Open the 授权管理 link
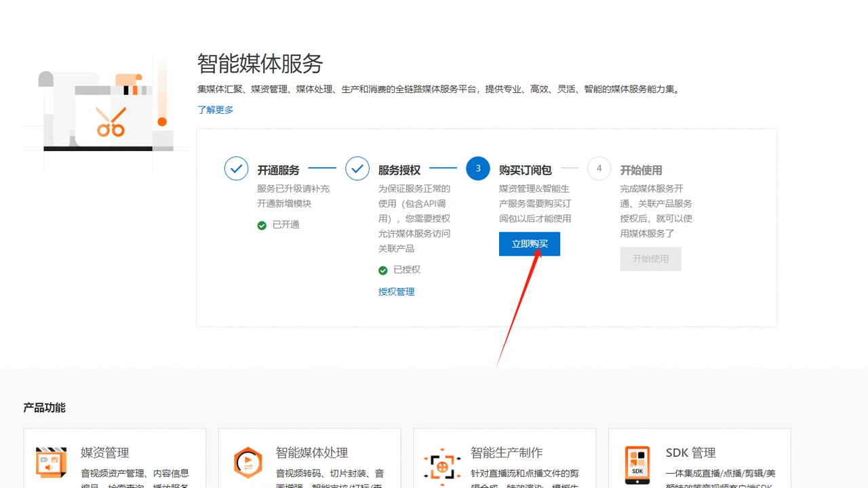The image size is (868, 488). (396, 291)
